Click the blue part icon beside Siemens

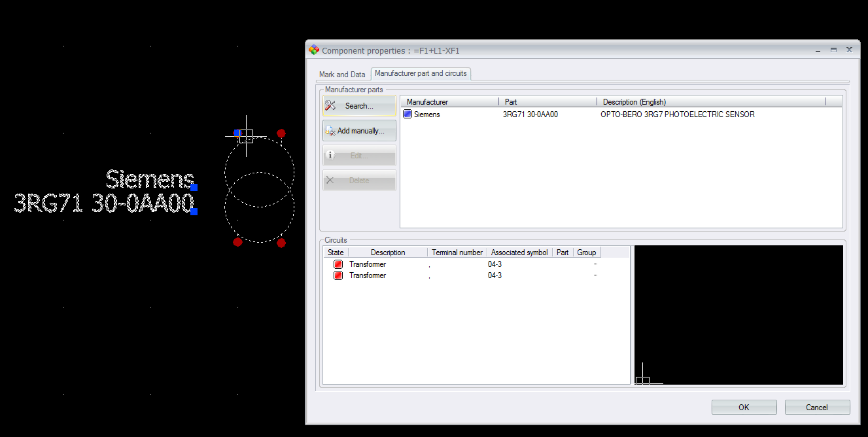[408, 114]
